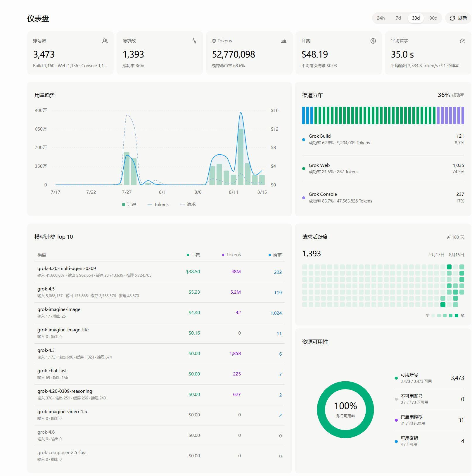Screen dimensions: 472x476
Task: Toggle the Tokens line in chart legend
Action: (158, 205)
